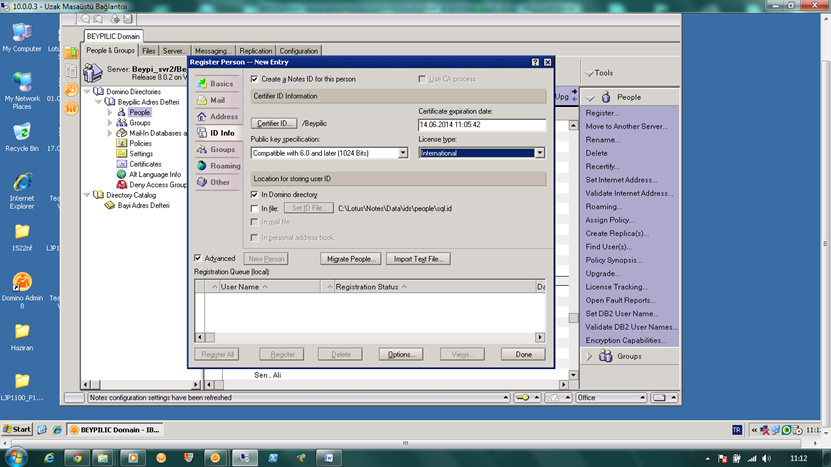This screenshot has width=831, height=467.
Task: Open Domino Admin 8 desktop shortcut
Action: pyautogui.click(x=22, y=290)
